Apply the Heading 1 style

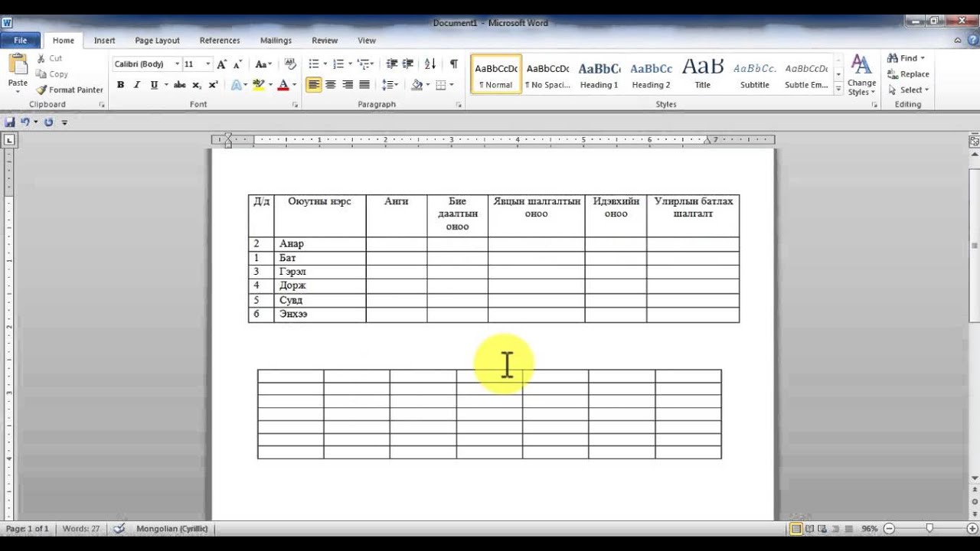pyautogui.click(x=599, y=74)
